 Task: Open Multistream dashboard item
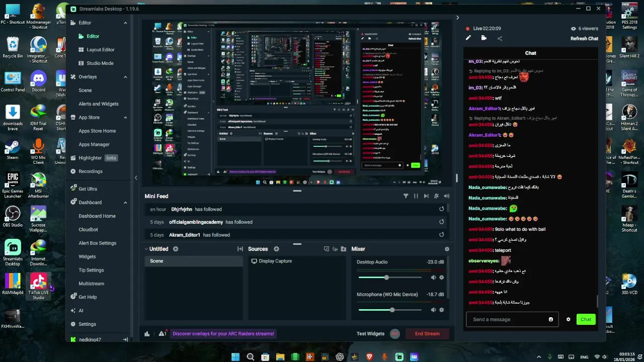coord(91,284)
